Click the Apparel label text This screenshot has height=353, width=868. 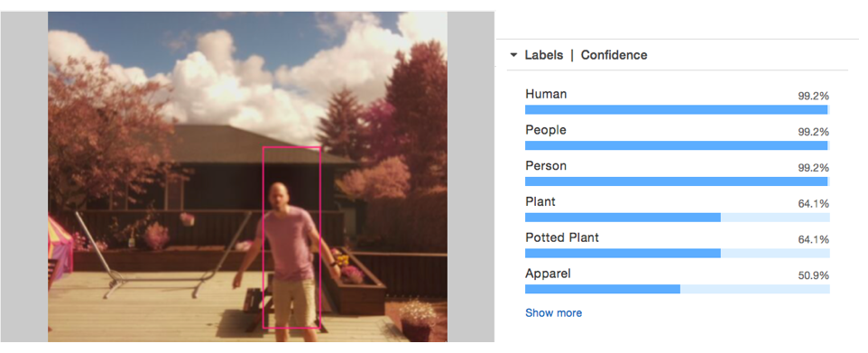pyautogui.click(x=548, y=274)
